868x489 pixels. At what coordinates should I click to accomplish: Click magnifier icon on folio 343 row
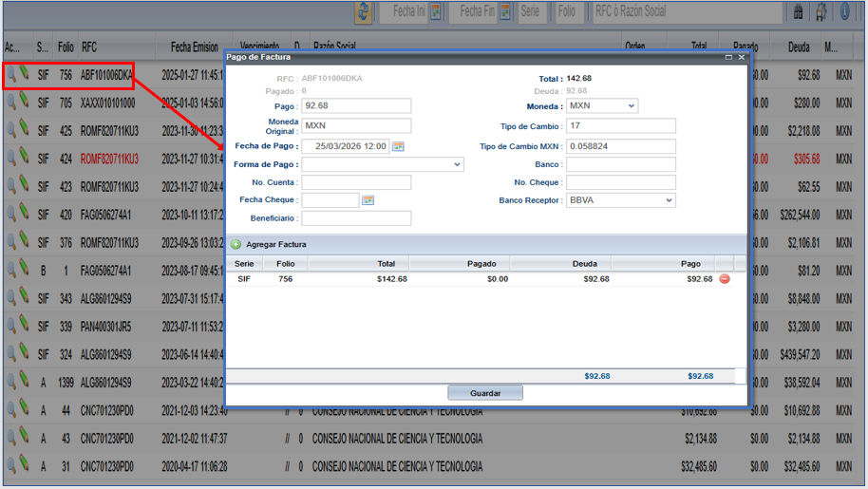pos(11,297)
